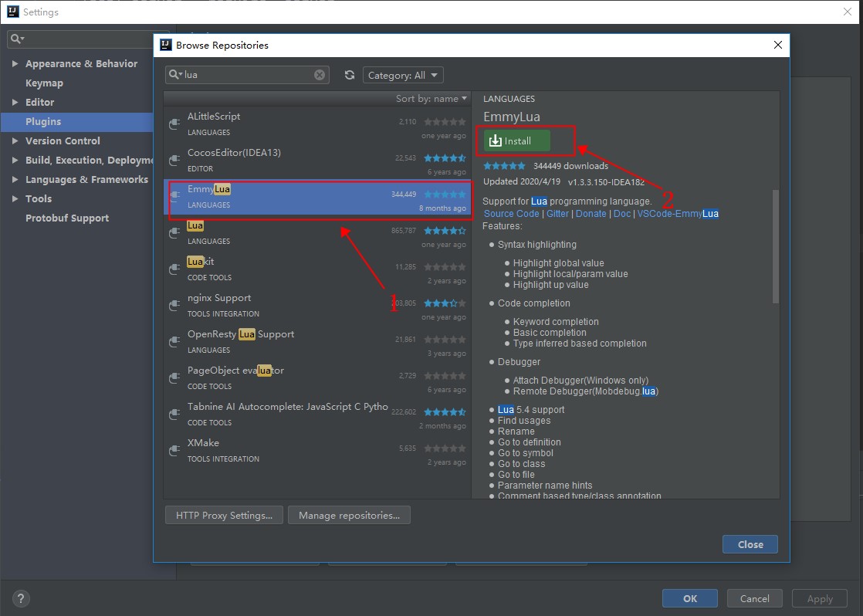The image size is (863, 616).
Task: Click the IntelliJ logo in Browse Repositories title bar
Action: (166, 45)
